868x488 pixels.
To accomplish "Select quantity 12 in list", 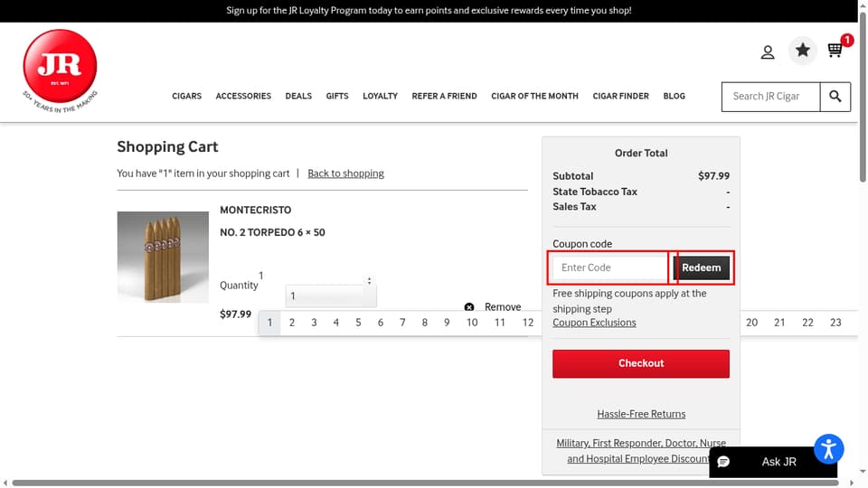I will coord(527,323).
